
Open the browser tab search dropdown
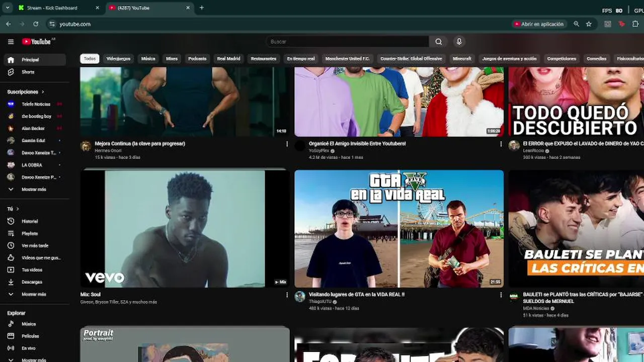click(7, 8)
